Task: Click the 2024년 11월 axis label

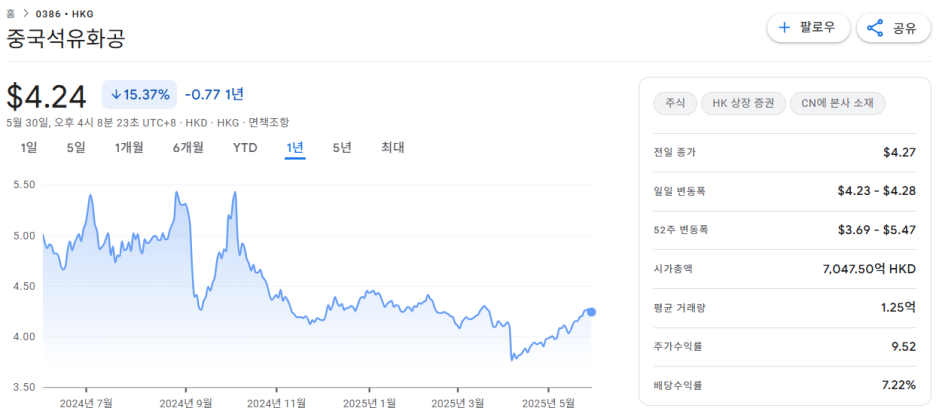Action: click(277, 403)
